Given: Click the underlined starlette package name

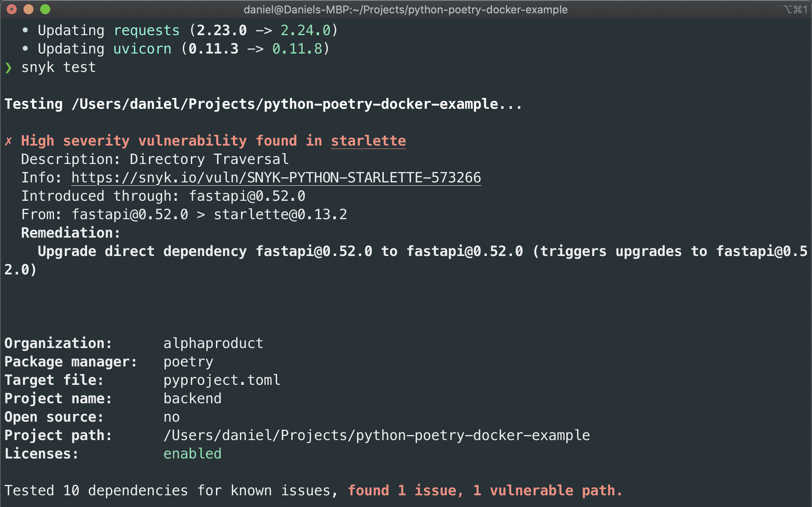Looking at the screenshot, I should click(x=368, y=141).
